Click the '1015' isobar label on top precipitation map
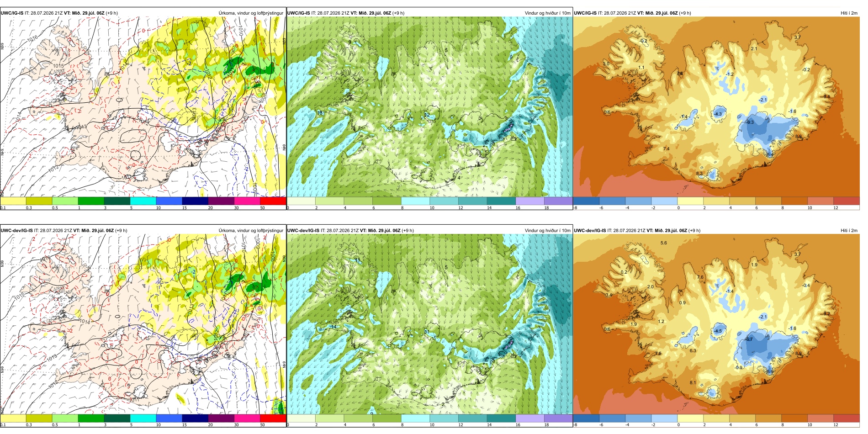 click(x=58, y=66)
